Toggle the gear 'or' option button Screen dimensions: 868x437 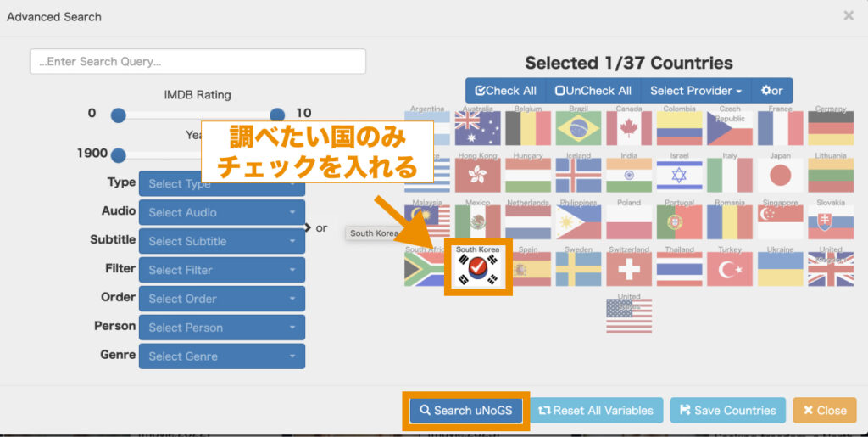tap(771, 91)
